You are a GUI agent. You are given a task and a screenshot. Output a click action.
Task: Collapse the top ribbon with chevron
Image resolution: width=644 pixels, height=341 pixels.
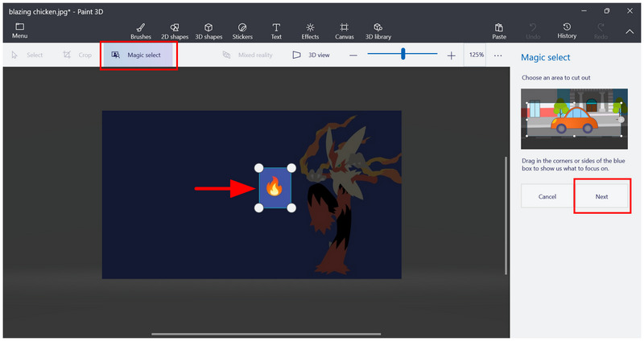point(630,31)
